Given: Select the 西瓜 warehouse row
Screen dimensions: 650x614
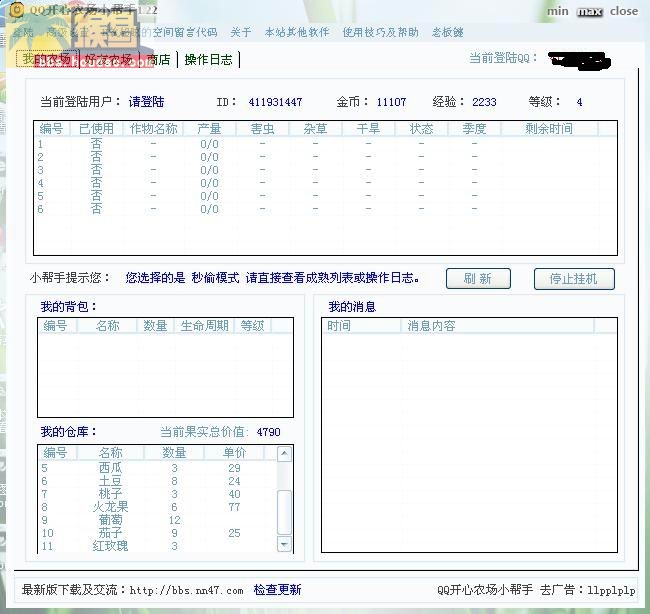Looking at the screenshot, I should (x=158, y=468).
